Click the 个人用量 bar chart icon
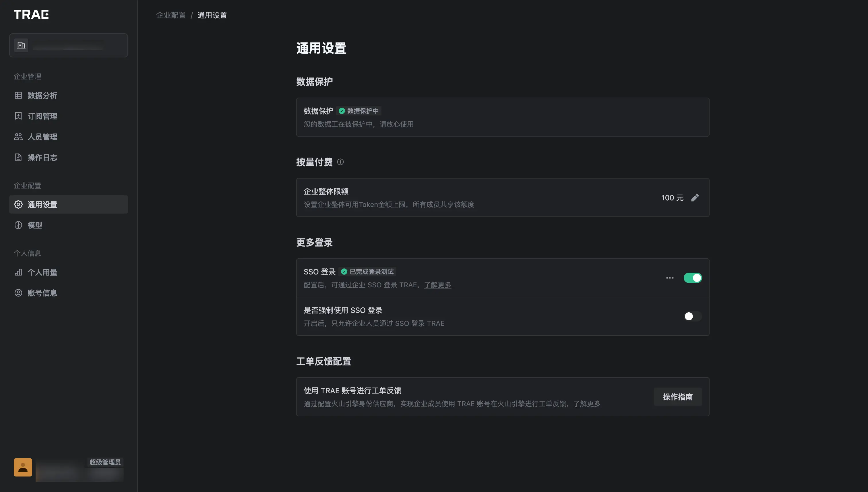Image resolution: width=868 pixels, height=492 pixels. coord(18,272)
